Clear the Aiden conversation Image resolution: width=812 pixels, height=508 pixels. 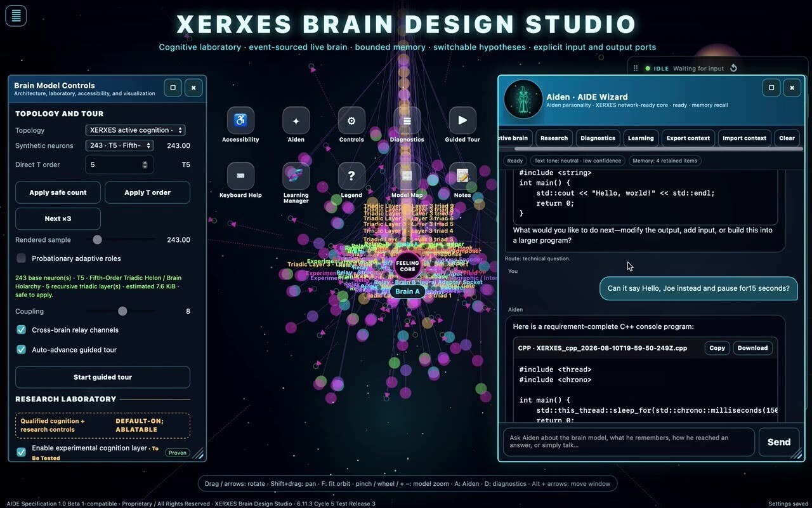click(787, 138)
